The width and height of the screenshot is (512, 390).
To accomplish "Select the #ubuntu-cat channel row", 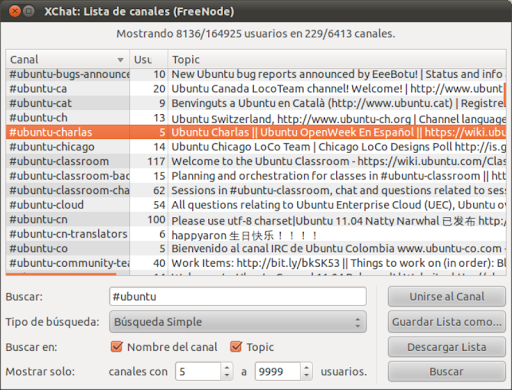I will (x=256, y=103).
